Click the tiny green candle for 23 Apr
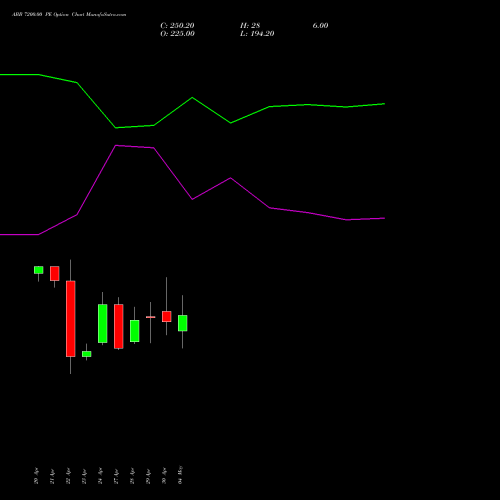 pos(87,354)
